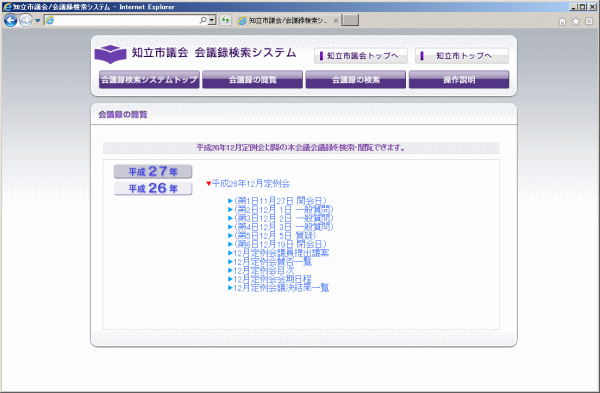Open the recent pages dropdown arrow
The height and width of the screenshot is (393, 600).
[x=38, y=21]
